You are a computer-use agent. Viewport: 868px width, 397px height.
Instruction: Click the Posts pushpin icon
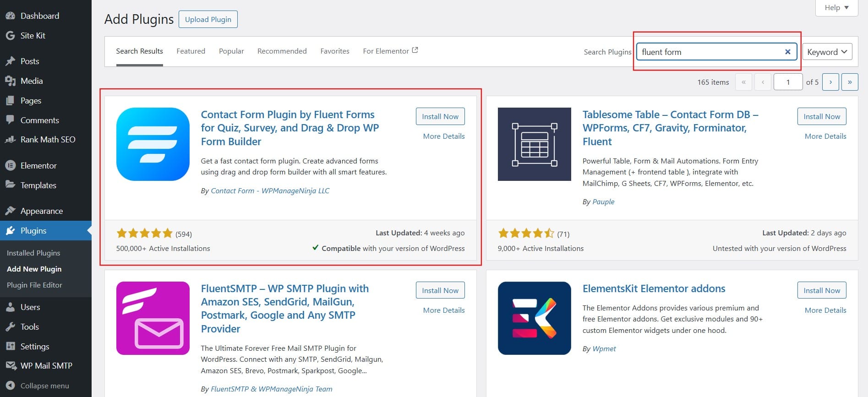click(x=11, y=61)
